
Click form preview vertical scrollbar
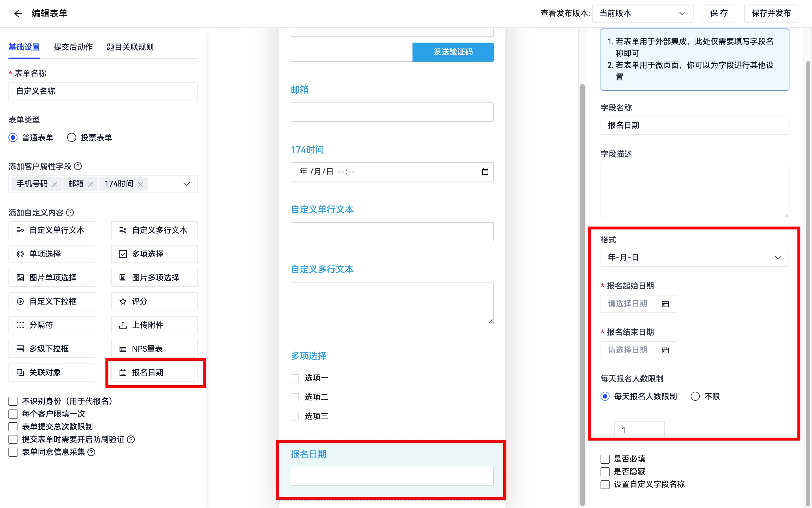pyautogui.click(x=582, y=295)
